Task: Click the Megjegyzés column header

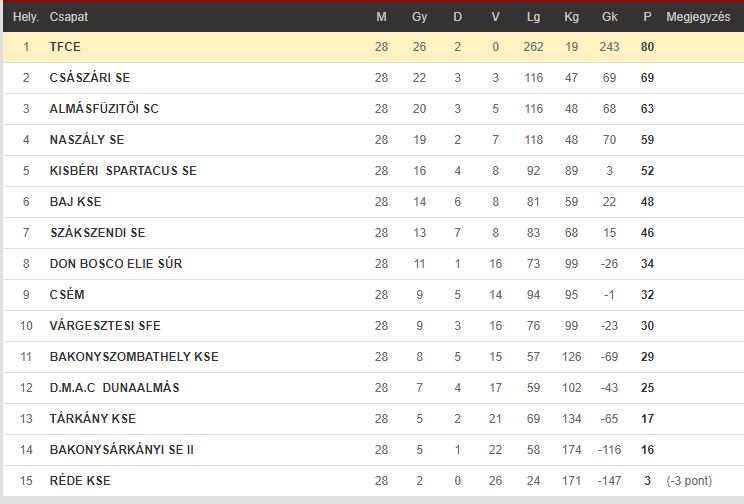Action: click(x=698, y=17)
